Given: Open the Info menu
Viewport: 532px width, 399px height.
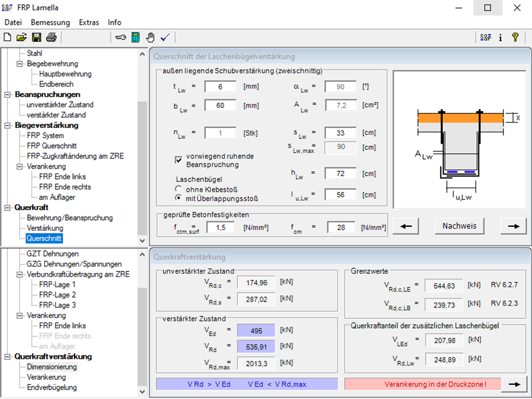Looking at the screenshot, I should coord(114,22).
